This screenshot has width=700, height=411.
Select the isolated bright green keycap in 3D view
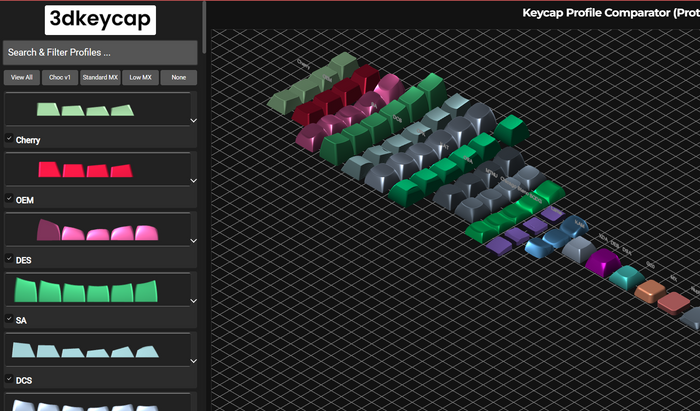pyautogui.click(x=512, y=129)
